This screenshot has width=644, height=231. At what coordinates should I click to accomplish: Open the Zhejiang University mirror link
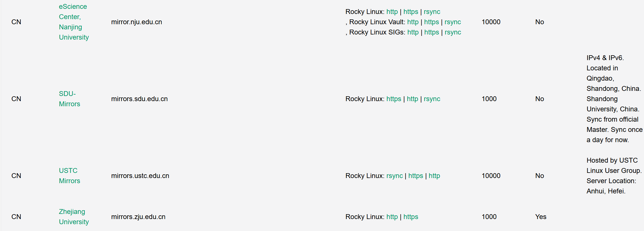point(74,217)
